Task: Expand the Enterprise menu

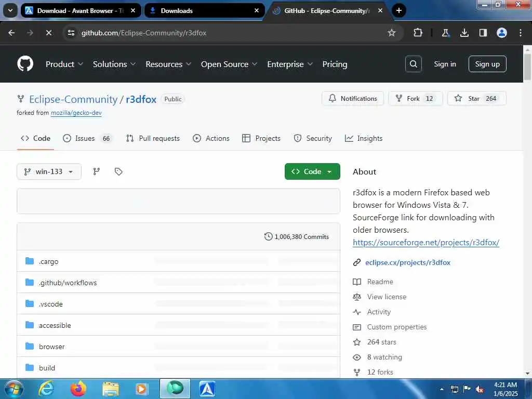Action: pyautogui.click(x=290, y=64)
